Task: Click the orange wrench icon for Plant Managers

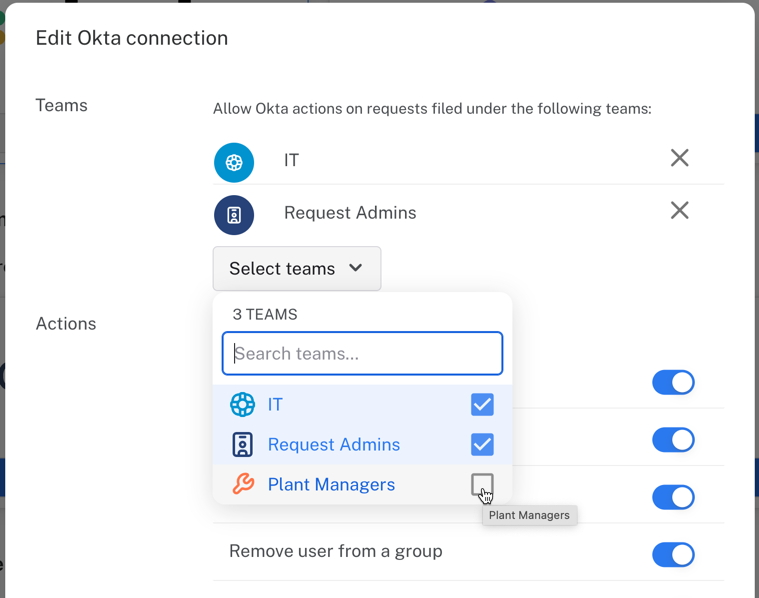Action: (243, 484)
